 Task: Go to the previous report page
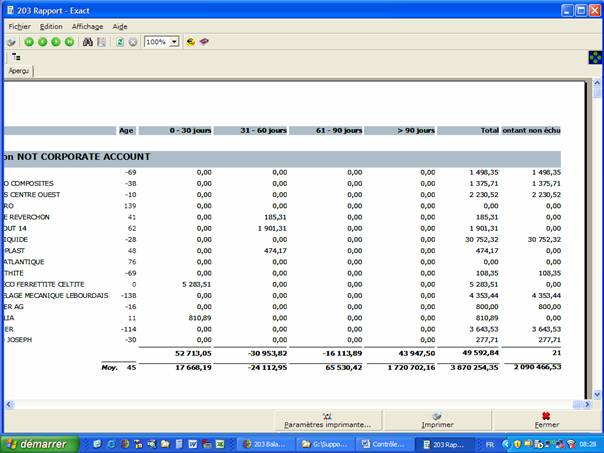coord(42,42)
